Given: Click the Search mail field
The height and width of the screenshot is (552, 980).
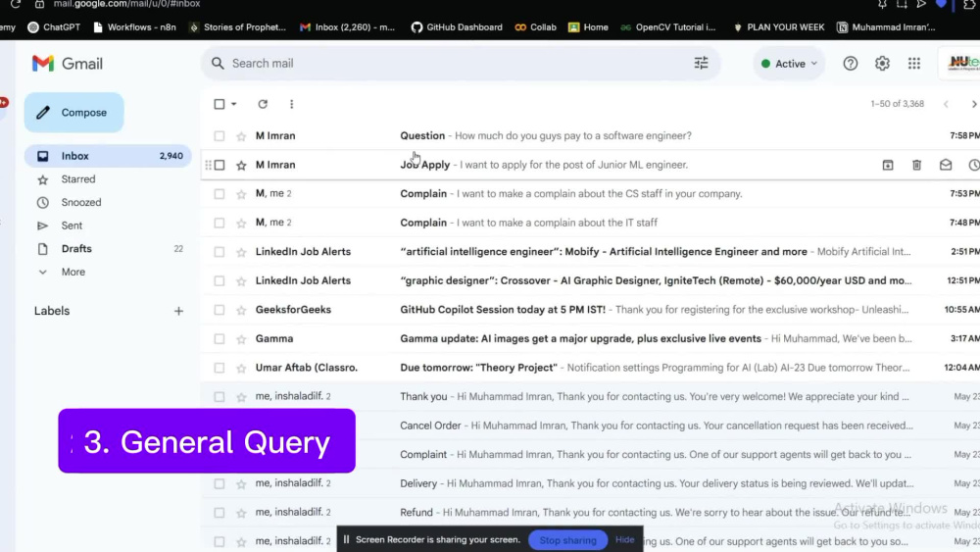Looking at the screenshot, I should click(460, 63).
